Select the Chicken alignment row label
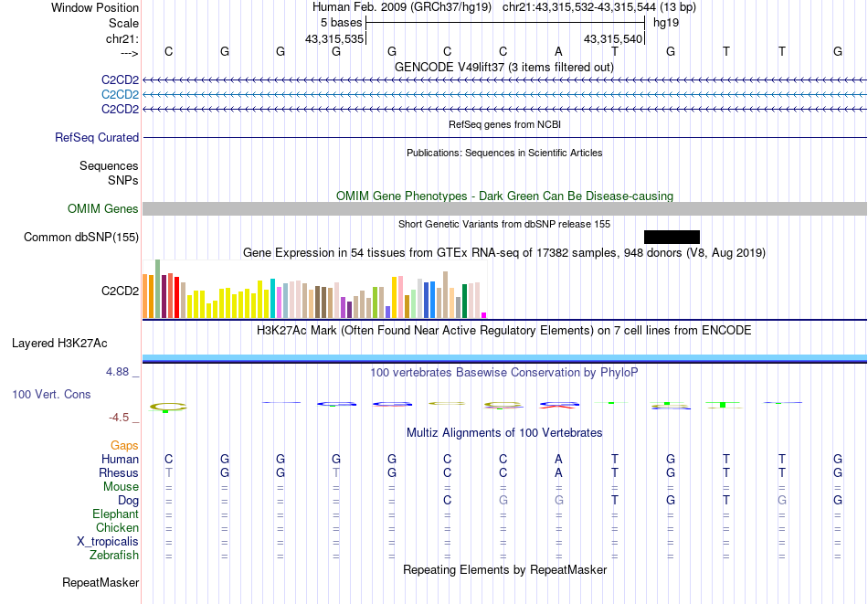Image resolution: width=868 pixels, height=604 pixels. 117,527
